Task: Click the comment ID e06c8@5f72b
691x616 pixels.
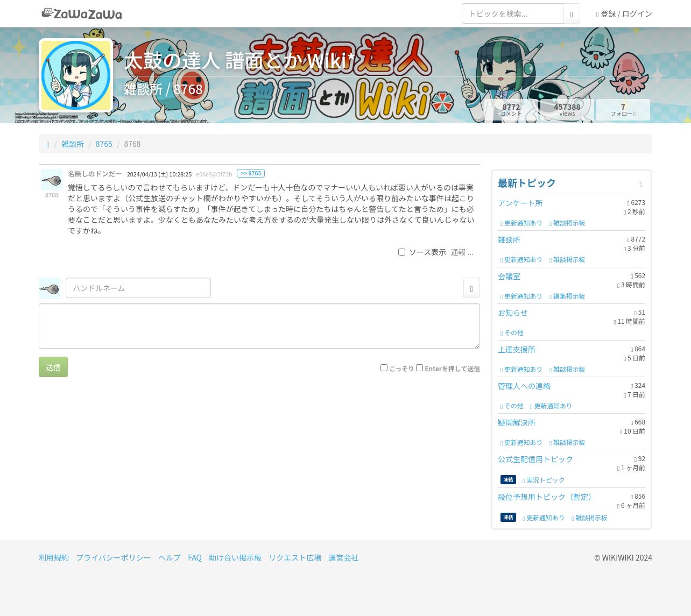Action: pos(214,174)
